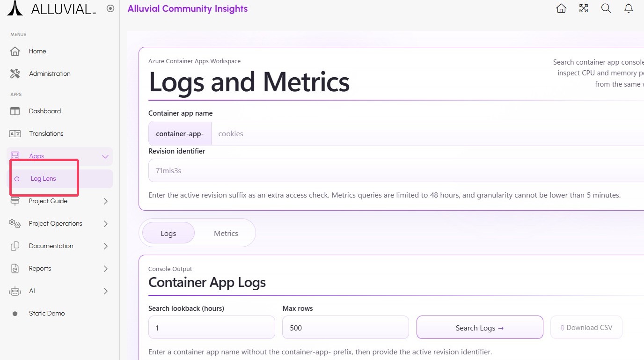The height and width of the screenshot is (360, 644).
Task: Click the Container App Logs heading
Action: (207, 282)
